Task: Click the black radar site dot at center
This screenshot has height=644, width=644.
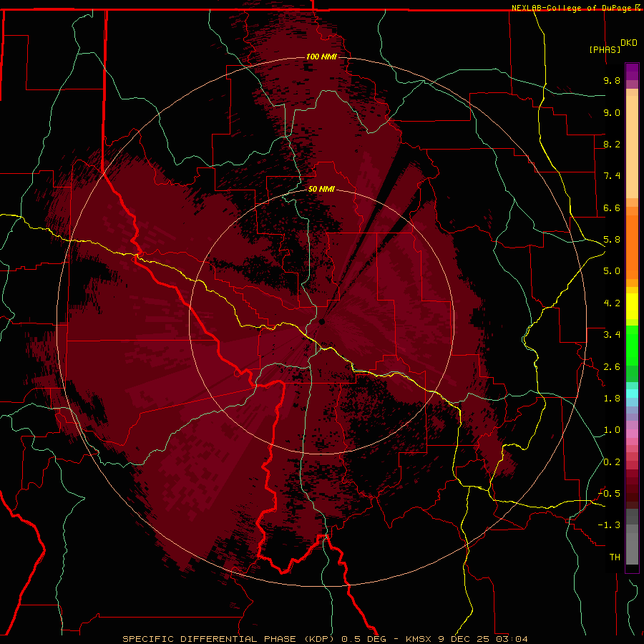Action: pos(322,321)
